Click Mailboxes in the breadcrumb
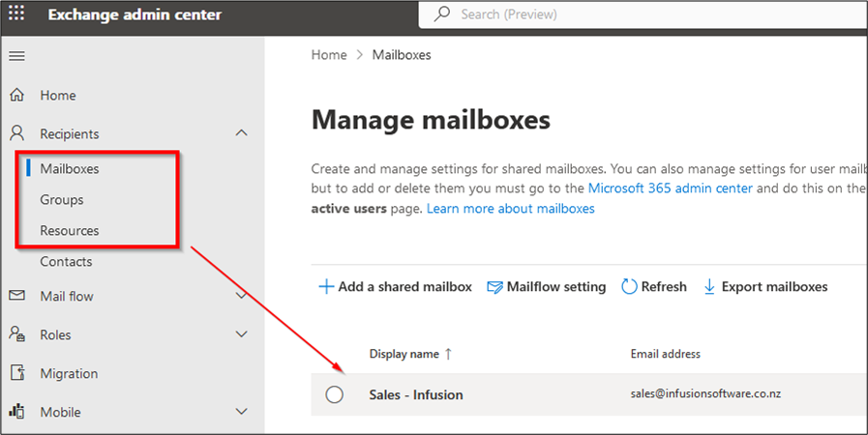The height and width of the screenshot is (435, 868). (x=402, y=55)
